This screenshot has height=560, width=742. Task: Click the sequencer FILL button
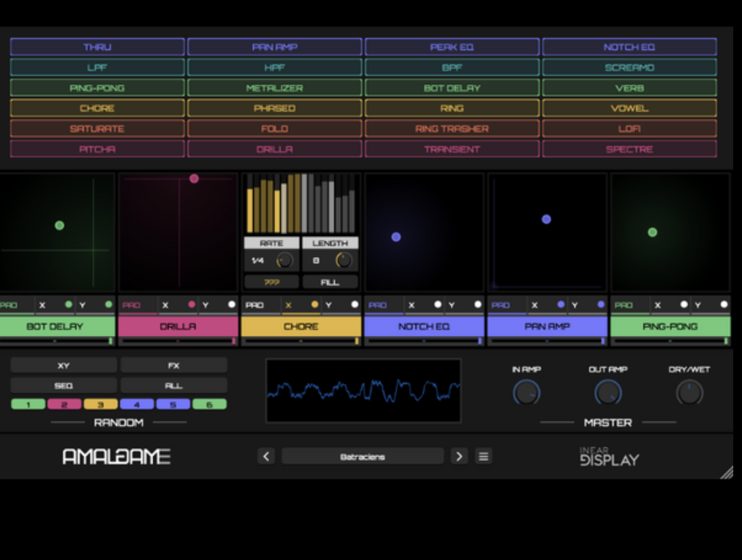coord(330,282)
